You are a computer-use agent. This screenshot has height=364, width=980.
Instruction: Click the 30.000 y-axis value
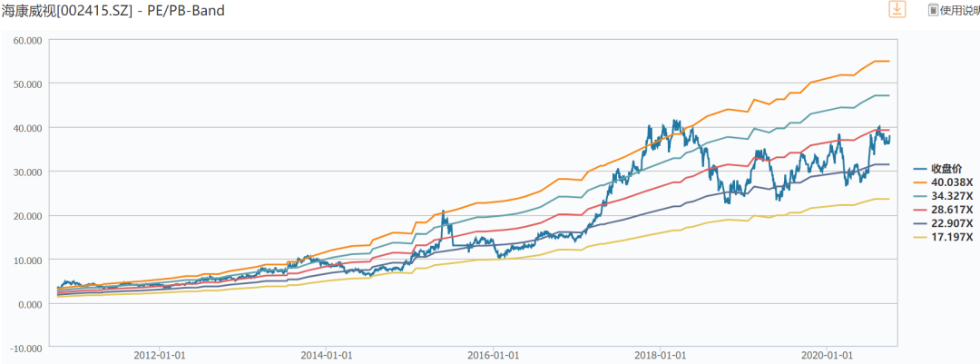pos(29,172)
